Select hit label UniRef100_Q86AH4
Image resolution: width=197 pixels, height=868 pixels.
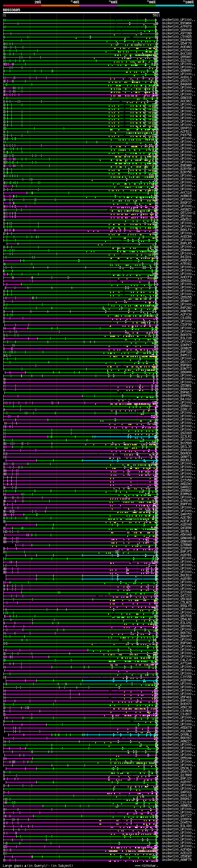pyautogui.click(x=177, y=372)
